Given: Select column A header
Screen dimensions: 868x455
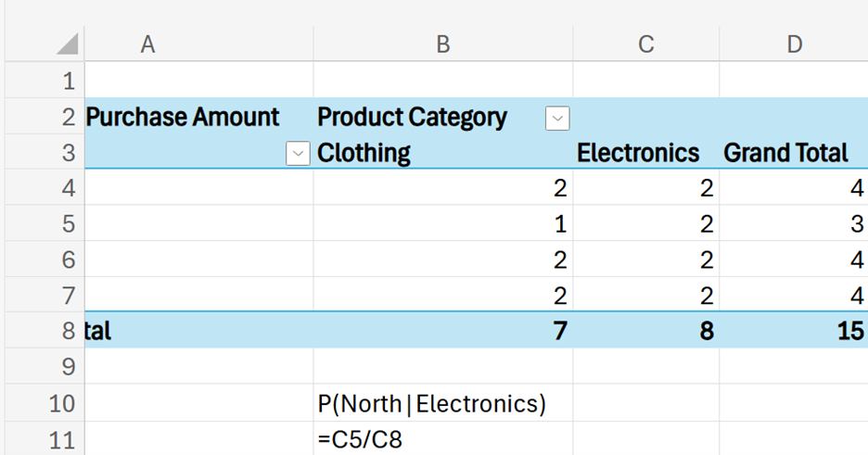Looking at the screenshot, I should tap(147, 44).
